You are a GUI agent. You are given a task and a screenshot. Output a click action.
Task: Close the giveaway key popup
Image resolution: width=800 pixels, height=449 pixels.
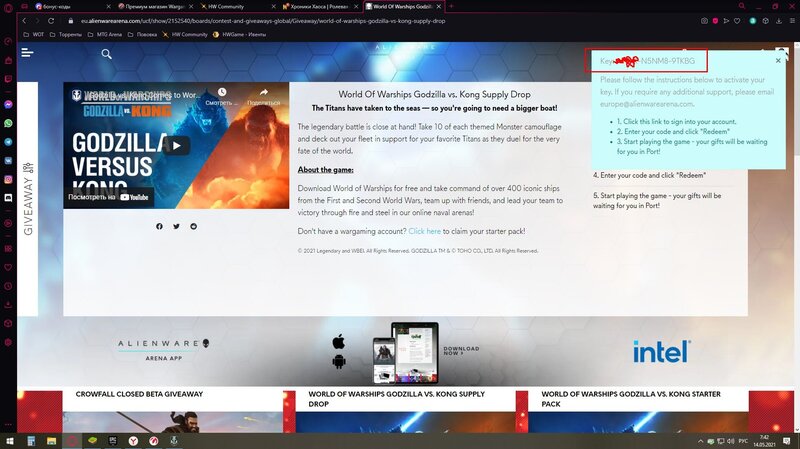(778, 61)
